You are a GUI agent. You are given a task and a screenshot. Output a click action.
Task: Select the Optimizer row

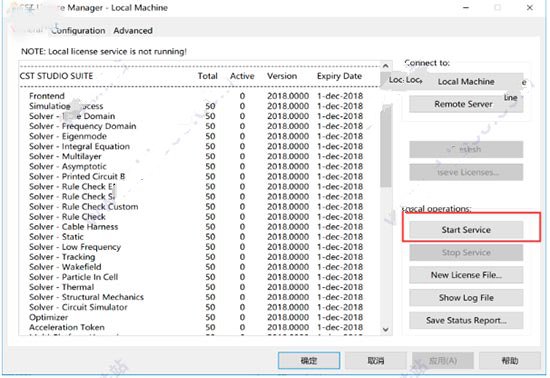[x=196, y=318]
